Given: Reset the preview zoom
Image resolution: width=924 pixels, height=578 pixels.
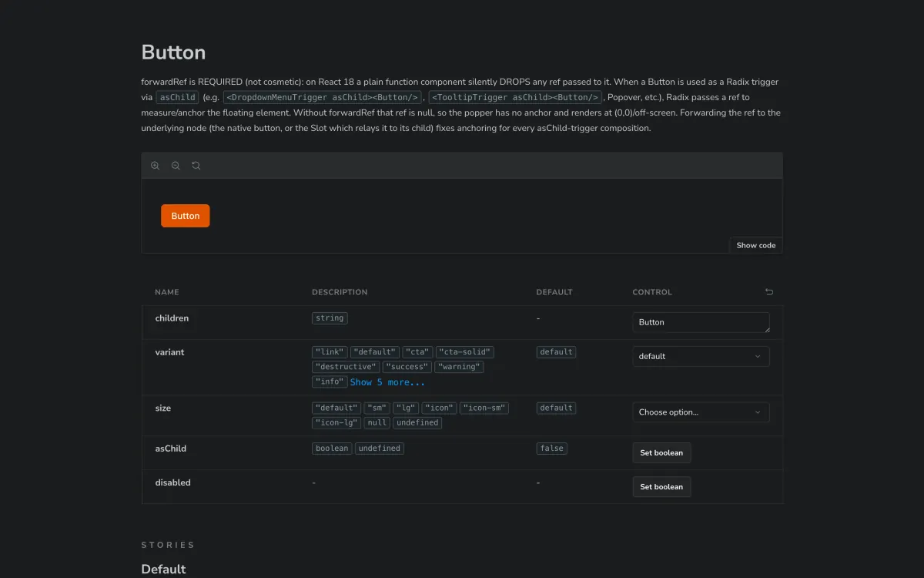Looking at the screenshot, I should tap(196, 166).
